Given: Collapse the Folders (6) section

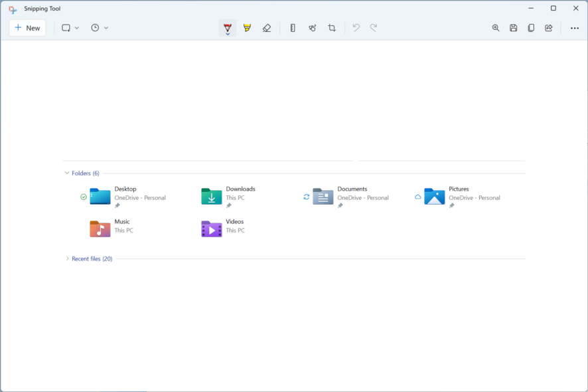Looking at the screenshot, I should (x=66, y=173).
